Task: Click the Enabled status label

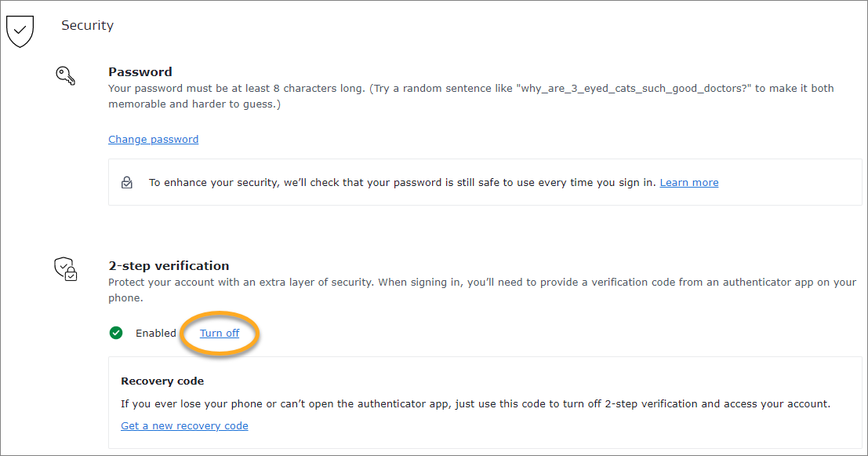Action: coord(155,334)
